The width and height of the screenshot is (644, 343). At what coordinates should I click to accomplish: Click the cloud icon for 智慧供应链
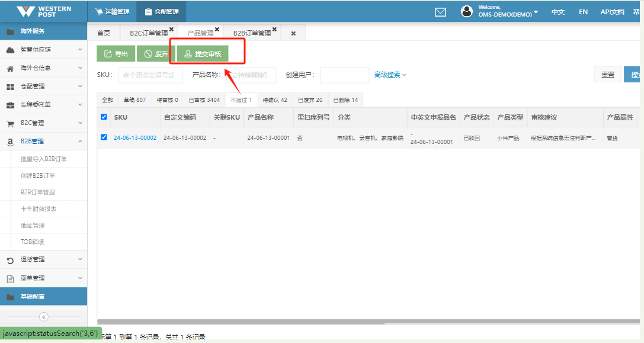pyautogui.click(x=10, y=50)
